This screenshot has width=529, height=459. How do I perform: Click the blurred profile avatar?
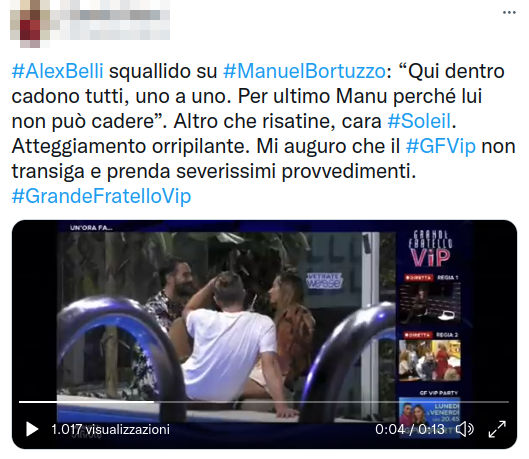pyautogui.click(x=30, y=22)
